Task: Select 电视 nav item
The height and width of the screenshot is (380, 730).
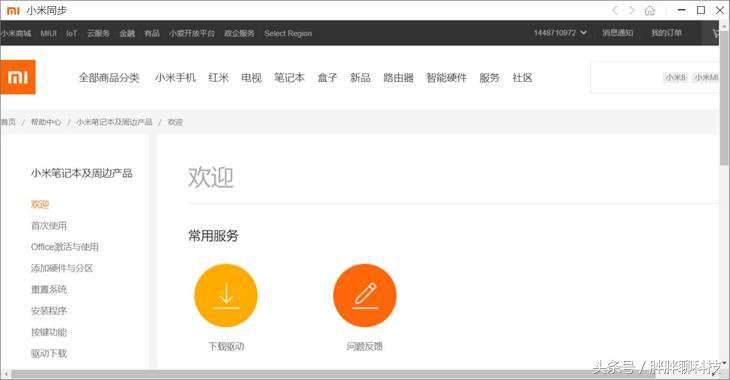Action: [251, 78]
